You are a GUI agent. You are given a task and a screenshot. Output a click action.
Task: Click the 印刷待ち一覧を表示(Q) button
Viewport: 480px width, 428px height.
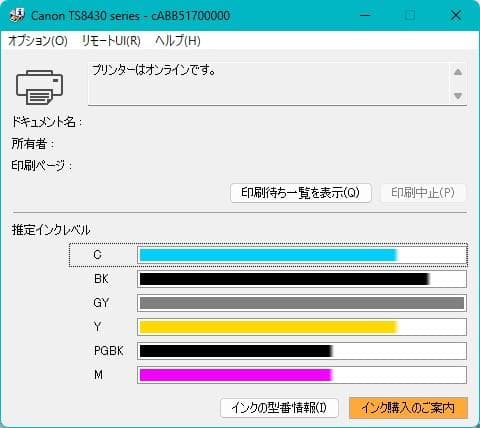[x=301, y=193]
